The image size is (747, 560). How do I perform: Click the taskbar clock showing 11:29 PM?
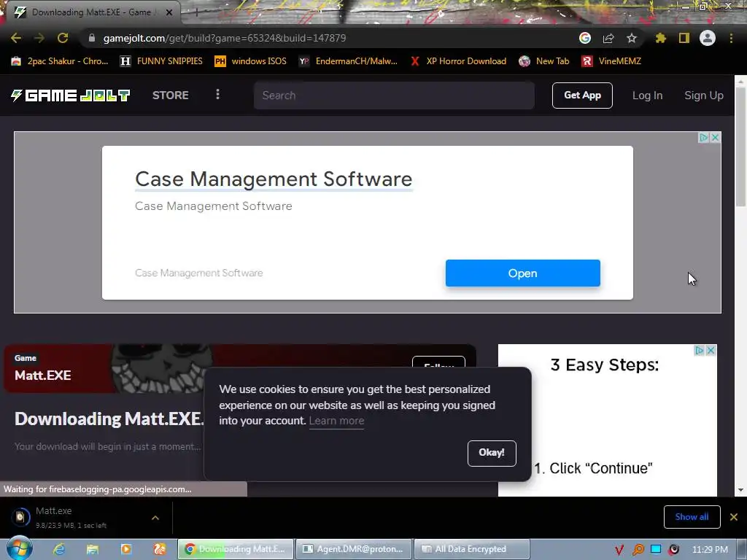(x=710, y=550)
